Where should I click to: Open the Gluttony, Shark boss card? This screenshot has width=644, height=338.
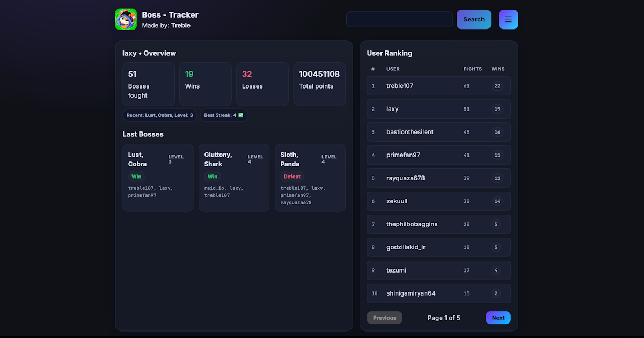pos(233,178)
